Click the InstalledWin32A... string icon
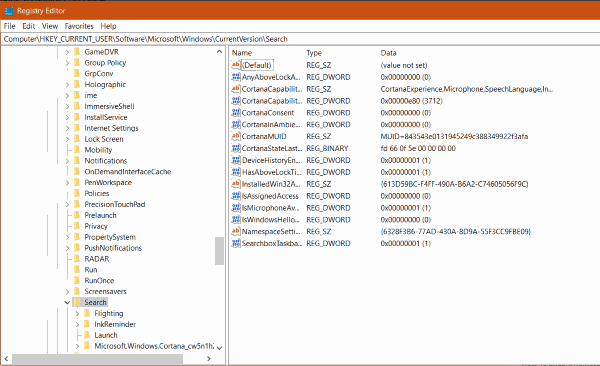The image size is (600, 366). (x=236, y=184)
